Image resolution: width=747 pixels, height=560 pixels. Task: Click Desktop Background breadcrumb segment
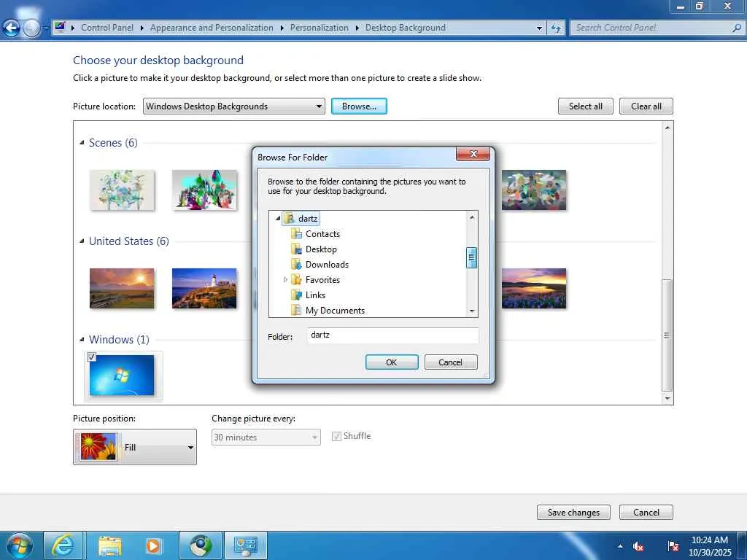(406, 28)
